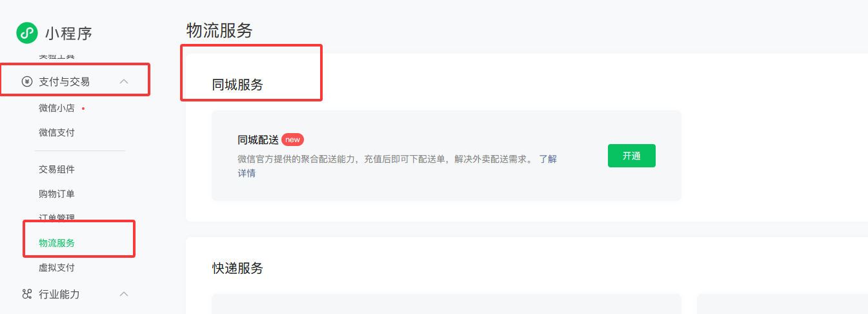Click the 行业能力 sidebar label
This screenshot has height=314, width=868.
pyautogui.click(x=59, y=294)
